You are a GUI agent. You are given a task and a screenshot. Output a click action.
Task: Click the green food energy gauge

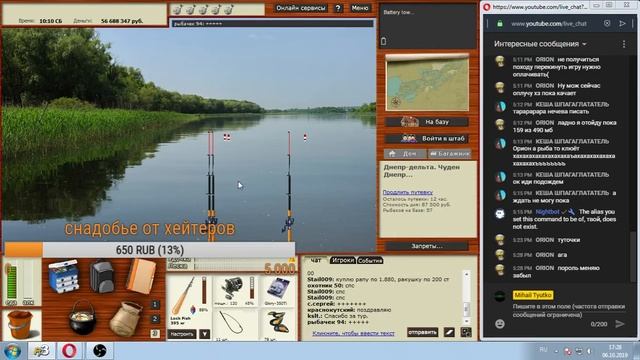[12, 283]
